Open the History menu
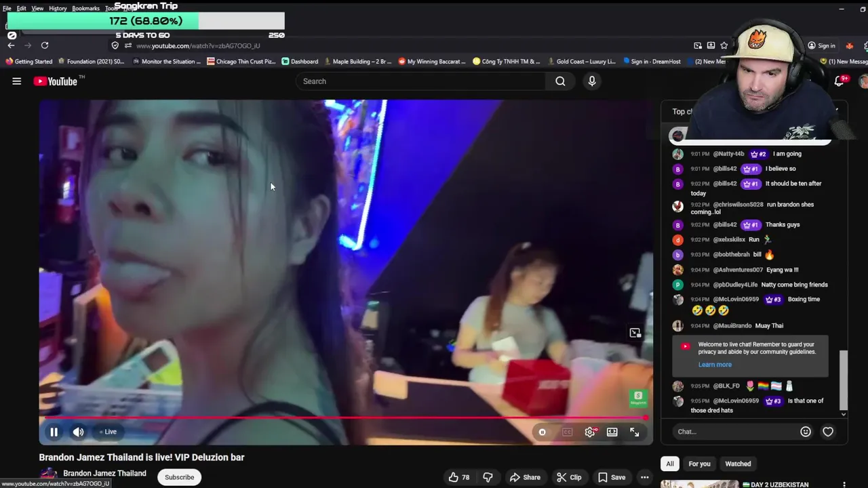 pos(58,8)
